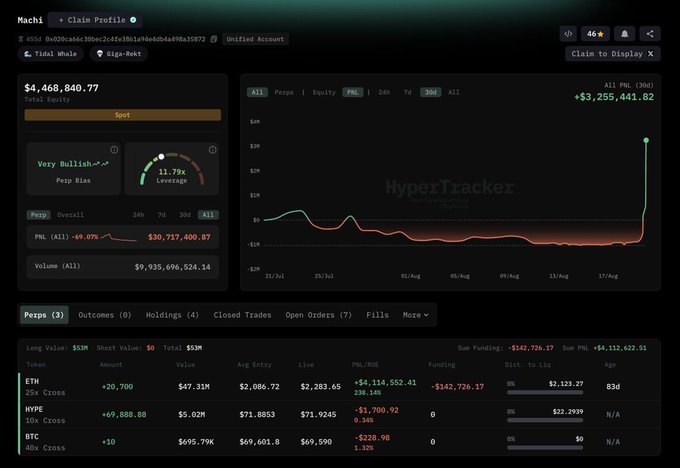Enable notifications bell icon
Viewport: 680px width, 468px height.
click(624, 33)
